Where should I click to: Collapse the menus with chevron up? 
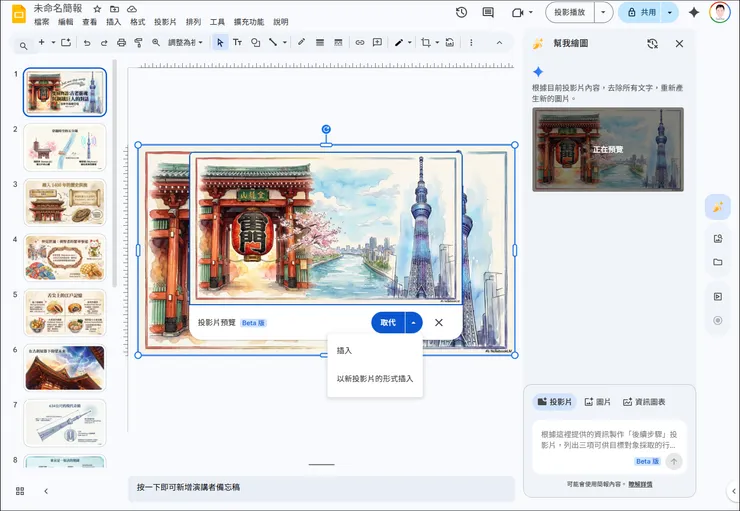click(499, 42)
